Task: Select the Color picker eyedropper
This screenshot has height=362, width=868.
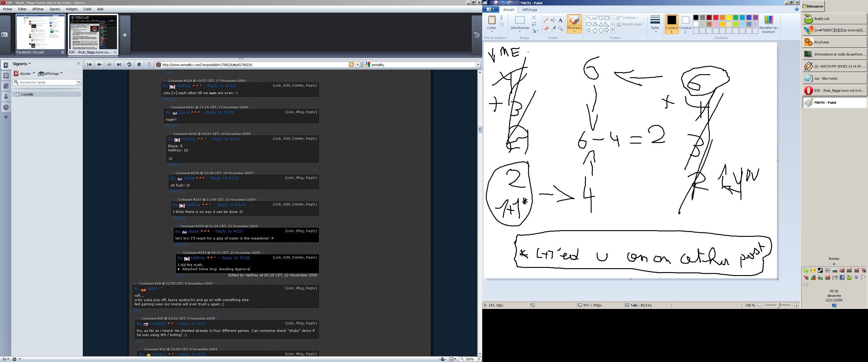Action: [x=553, y=29]
